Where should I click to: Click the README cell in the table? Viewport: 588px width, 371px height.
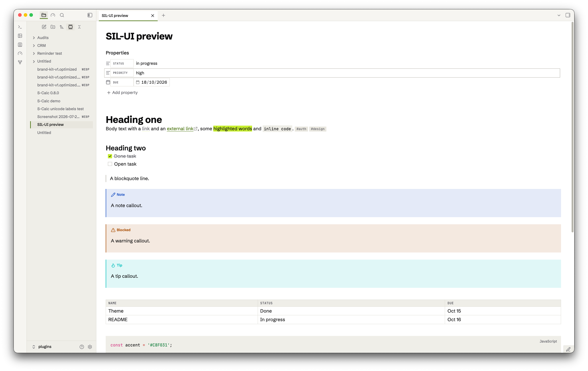point(182,319)
